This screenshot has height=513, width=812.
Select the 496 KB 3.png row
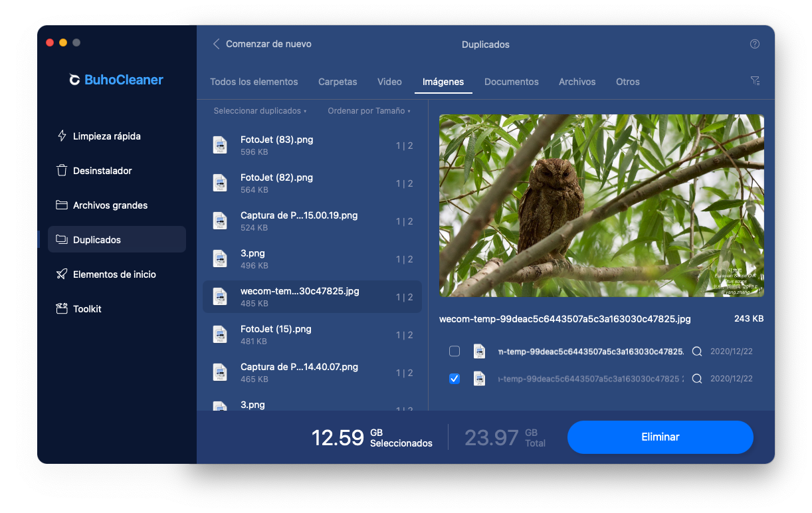tap(312, 258)
